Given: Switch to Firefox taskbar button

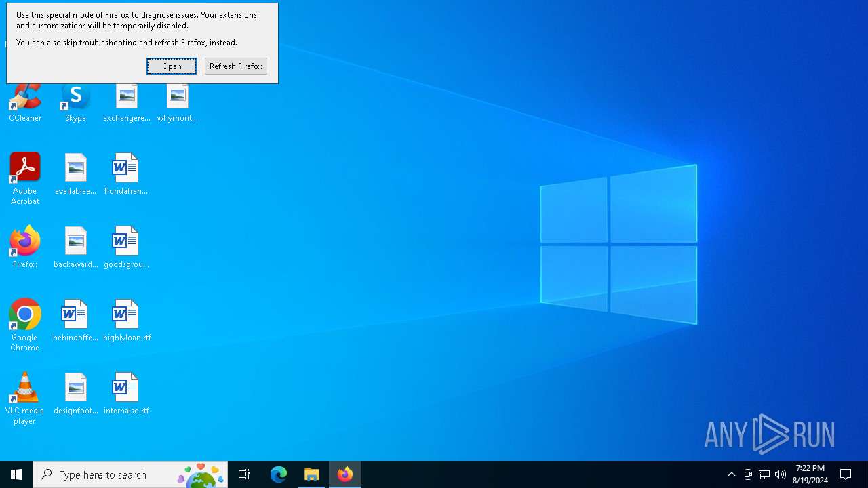Looking at the screenshot, I should 345,474.
